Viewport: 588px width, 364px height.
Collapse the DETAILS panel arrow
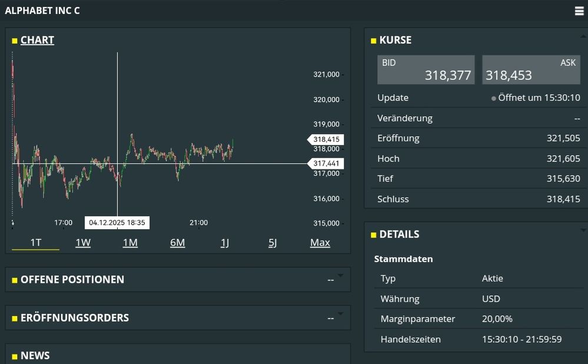(x=583, y=230)
